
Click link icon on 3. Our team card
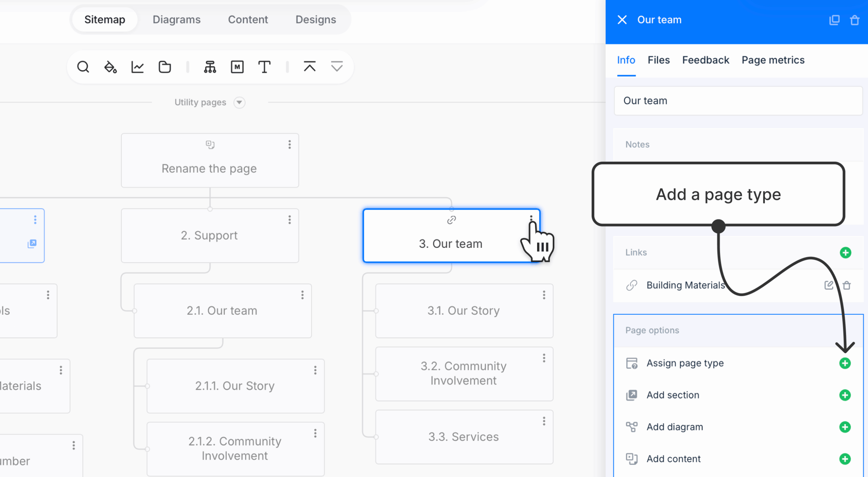(451, 220)
